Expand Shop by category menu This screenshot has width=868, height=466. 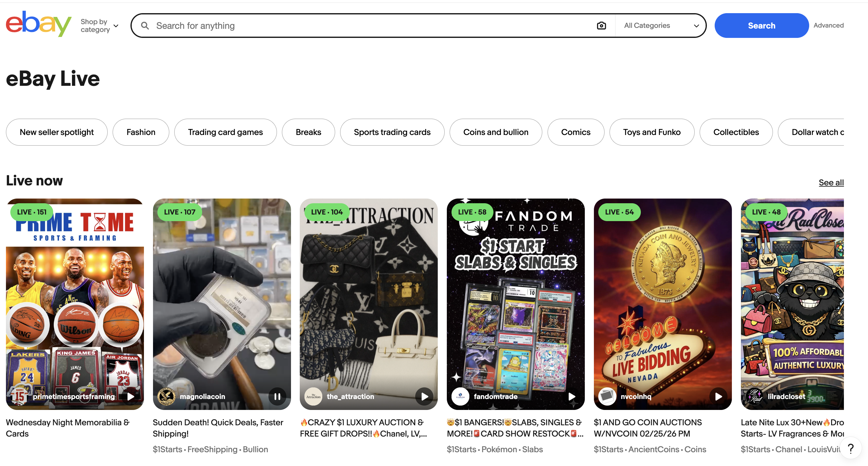tap(100, 26)
